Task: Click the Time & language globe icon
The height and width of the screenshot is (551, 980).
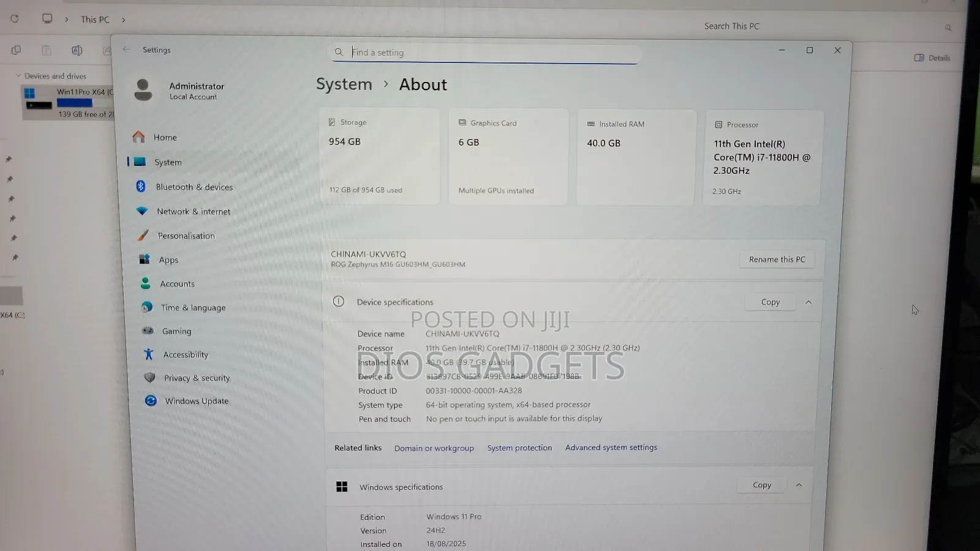Action: click(x=147, y=307)
